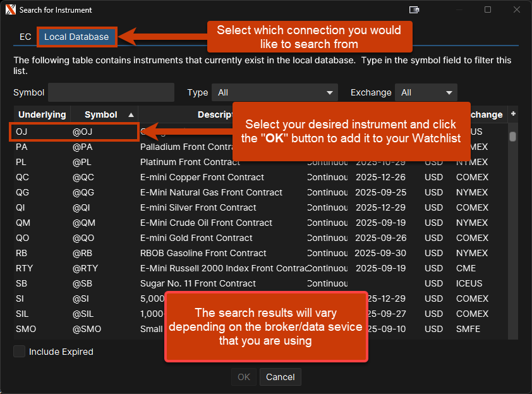Viewport: 532px width, 394px height.
Task: Select the E-mini Copper Front Contract row
Action: pos(202,177)
